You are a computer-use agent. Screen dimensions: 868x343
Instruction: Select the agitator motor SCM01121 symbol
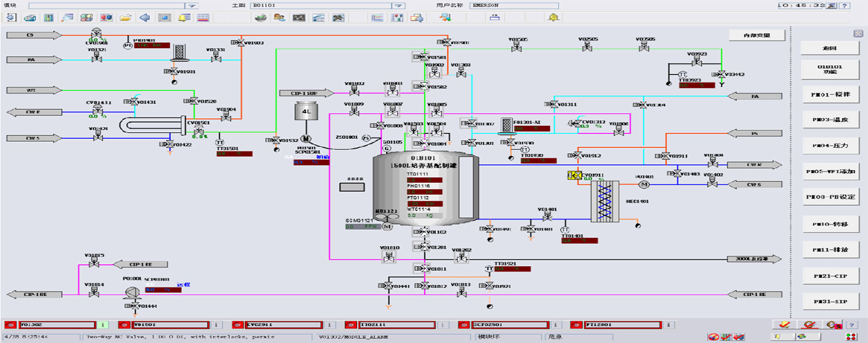[387, 226]
